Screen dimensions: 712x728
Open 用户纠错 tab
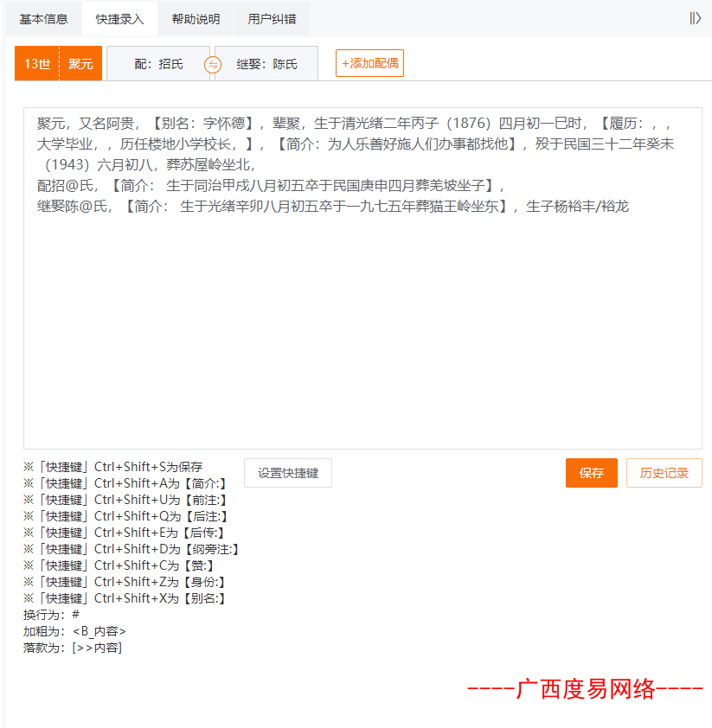click(272, 19)
